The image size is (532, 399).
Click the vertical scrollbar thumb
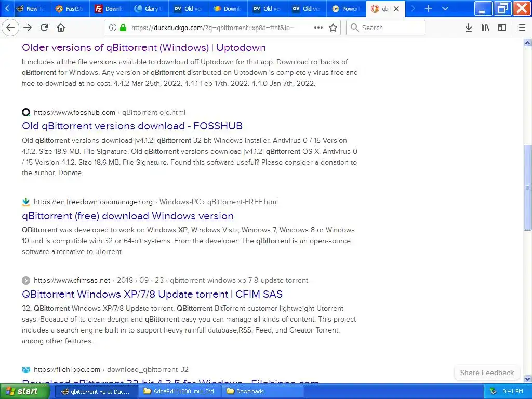click(x=527, y=188)
